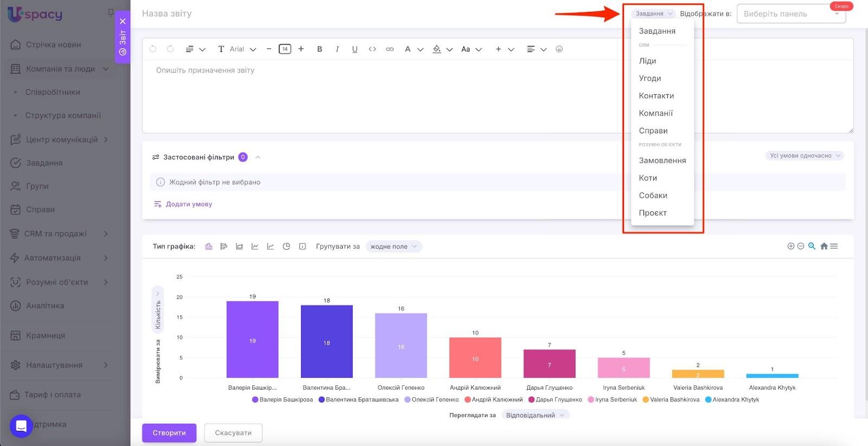Toggle bold formatting in the editor
This screenshot has width=868, height=446.
point(320,49)
